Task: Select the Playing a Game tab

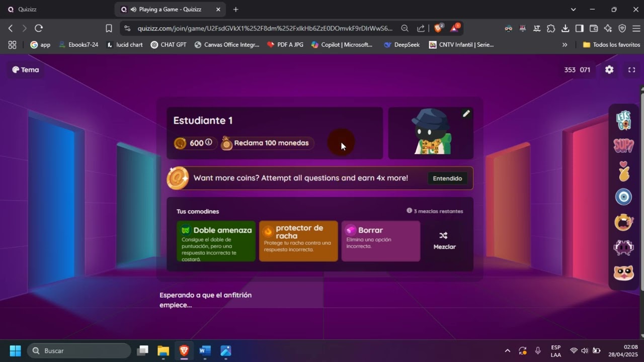Action: (171, 10)
